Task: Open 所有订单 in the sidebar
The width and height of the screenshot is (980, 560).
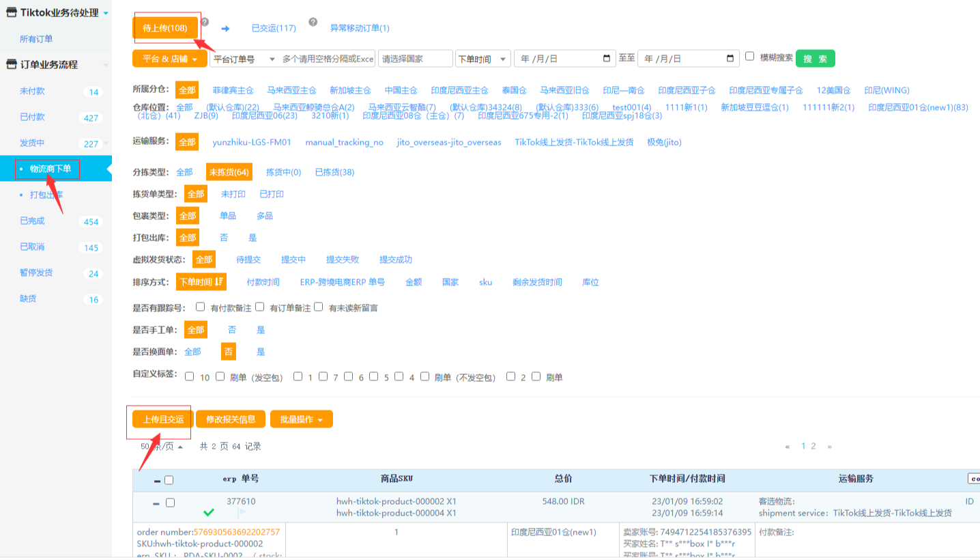Action: [x=36, y=40]
